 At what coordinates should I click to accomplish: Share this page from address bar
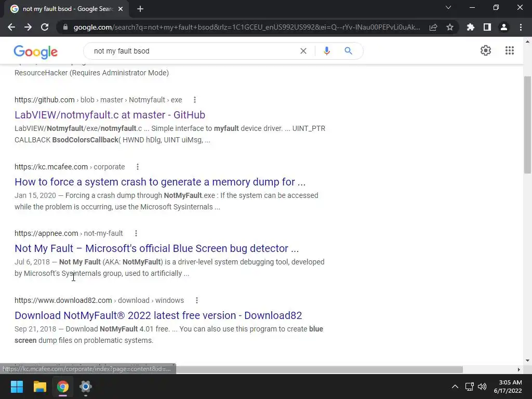(x=433, y=27)
